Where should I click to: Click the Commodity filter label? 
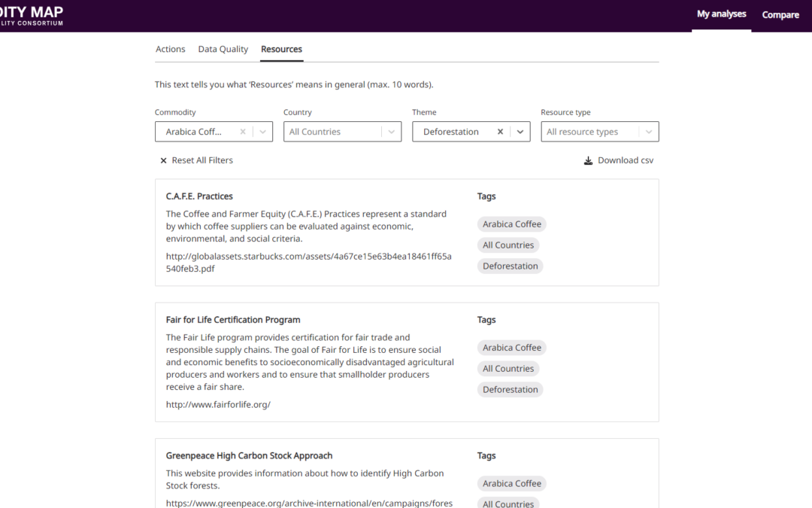(175, 112)
